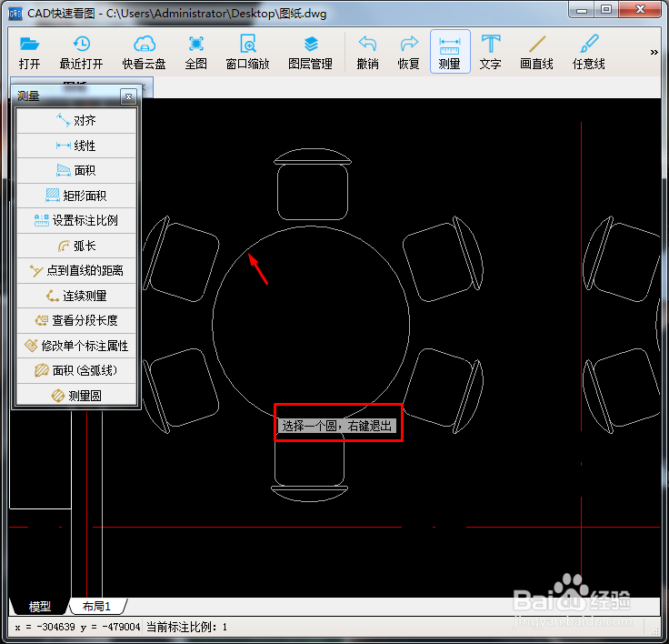Screen dimensions: 669x644
Task: Choose 测量圆 measure circle option
Action: (x=76, y=396)
